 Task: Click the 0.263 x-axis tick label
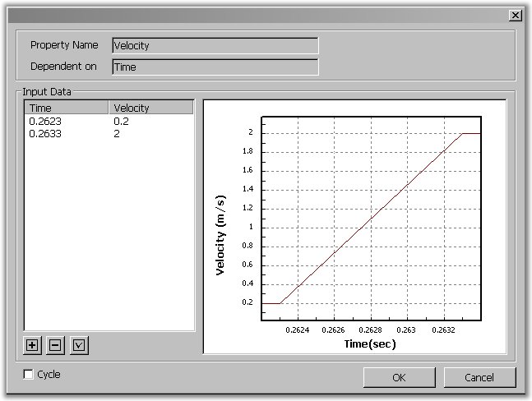[x=406, y=330]
